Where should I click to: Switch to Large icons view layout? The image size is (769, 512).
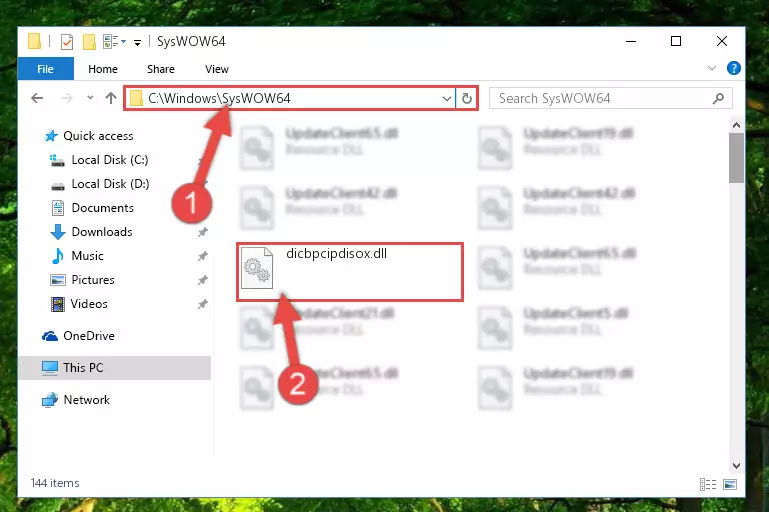(x=730, y=485)
